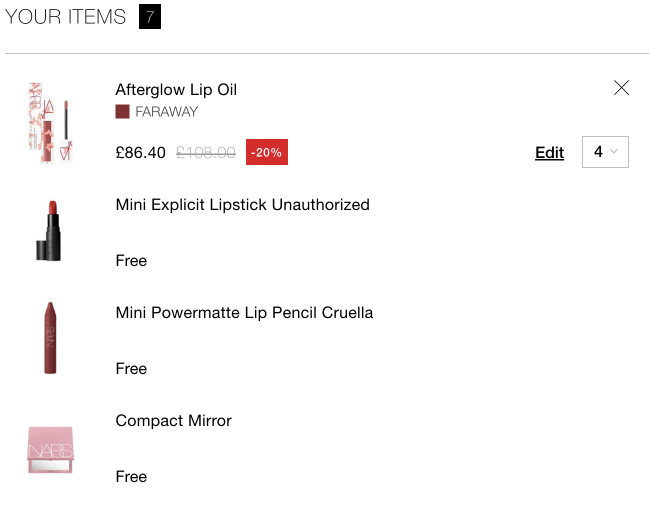Click the dropdown chevron beside quantity 4
This screenshot has height=505, width=650.
tap(614, 151)
